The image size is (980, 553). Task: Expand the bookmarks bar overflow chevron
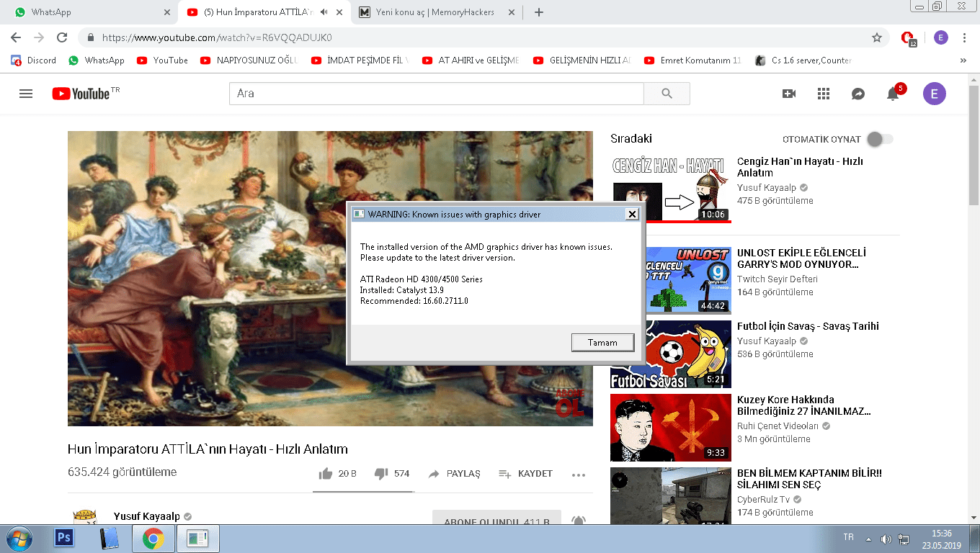(963, 60)
